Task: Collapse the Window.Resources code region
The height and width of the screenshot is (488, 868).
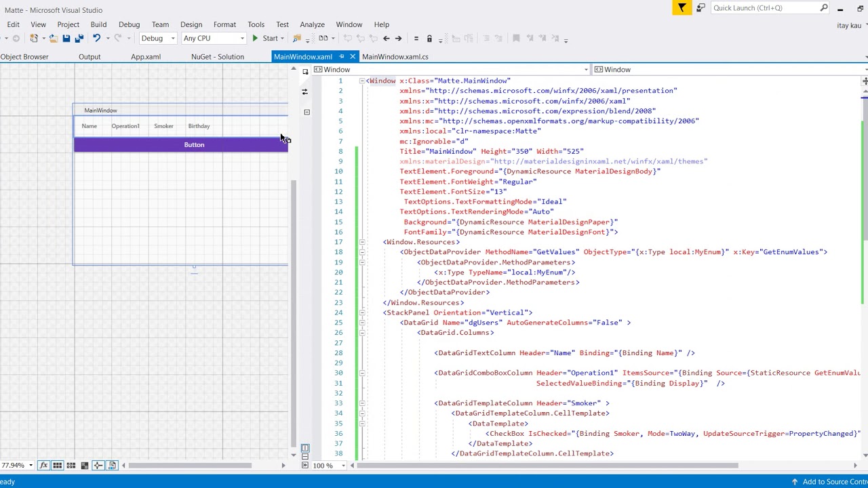Action: (x=362, y=242)
